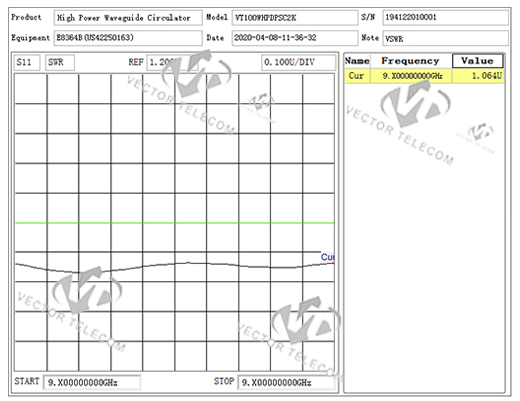Click the Model field VT100WHFDPSC2K

coord(295,18)
